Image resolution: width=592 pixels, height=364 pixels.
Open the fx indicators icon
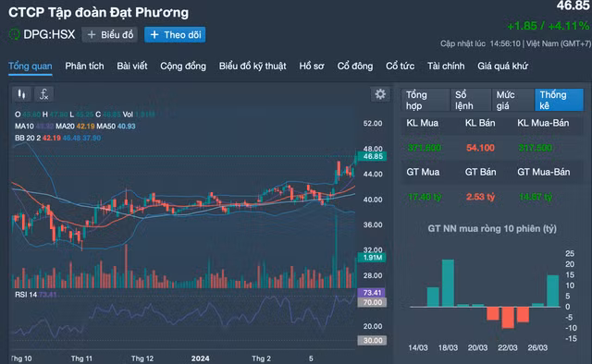[43, 94]
